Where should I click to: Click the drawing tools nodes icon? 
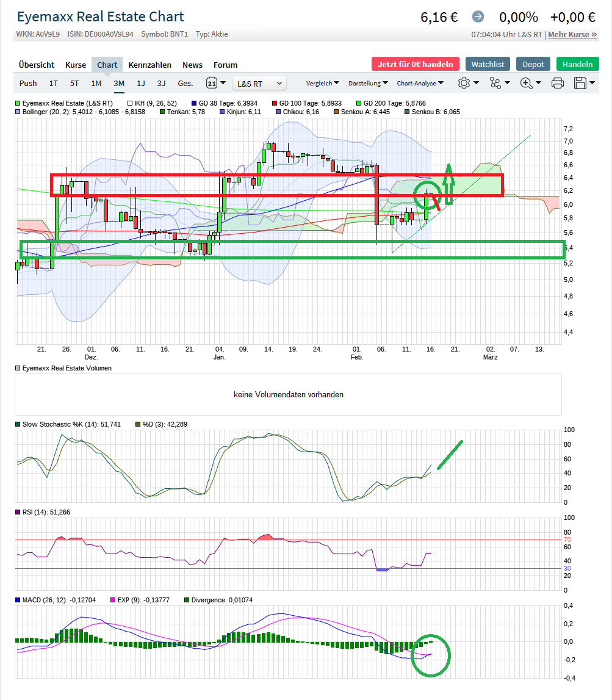point(499,83)
